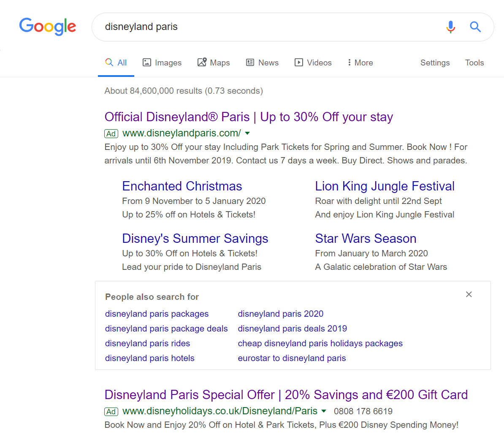Click the blue search magnifier button
The image size is (504, 443).
[x=475, y=27]
